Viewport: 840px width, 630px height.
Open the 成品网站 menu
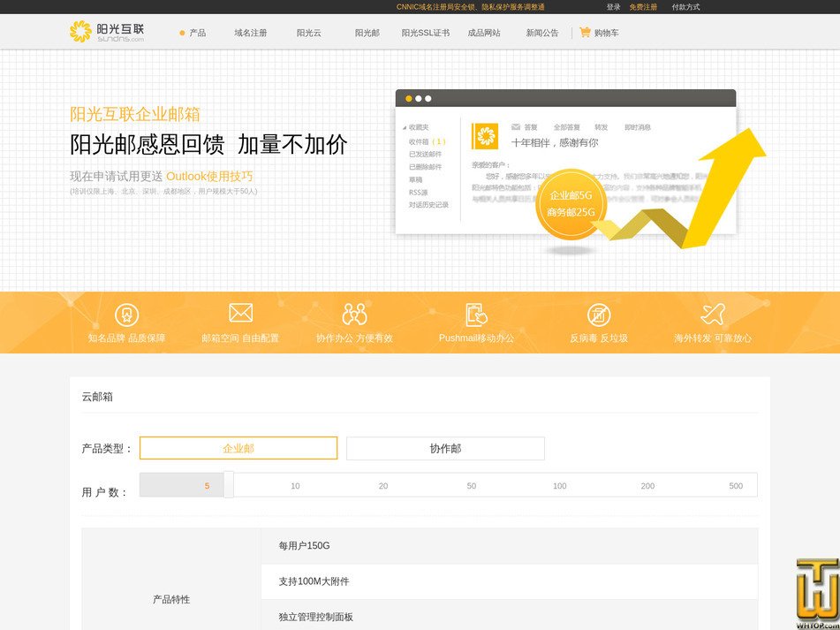[484, 33]
